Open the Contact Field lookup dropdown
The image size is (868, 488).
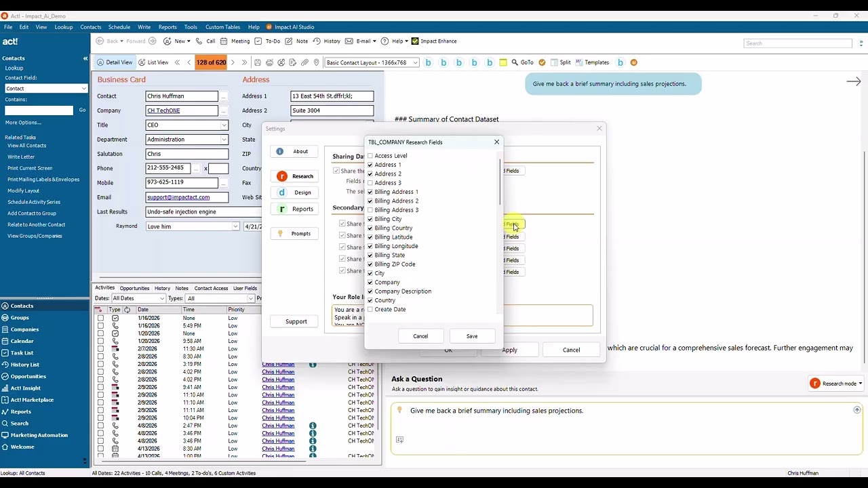pos(84,89)
